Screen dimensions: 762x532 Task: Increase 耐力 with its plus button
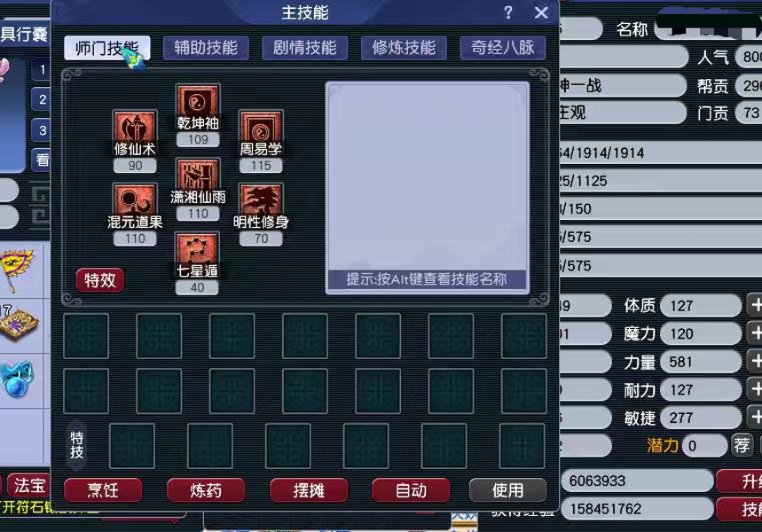pyautogui.click(x=755, y=389)
